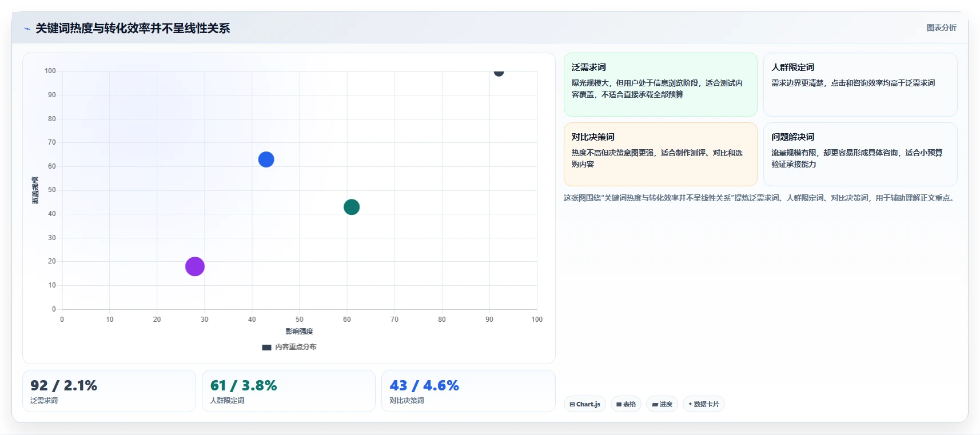
Task: Open the 对比决策词 orange card
Action: tap(660, 154)
